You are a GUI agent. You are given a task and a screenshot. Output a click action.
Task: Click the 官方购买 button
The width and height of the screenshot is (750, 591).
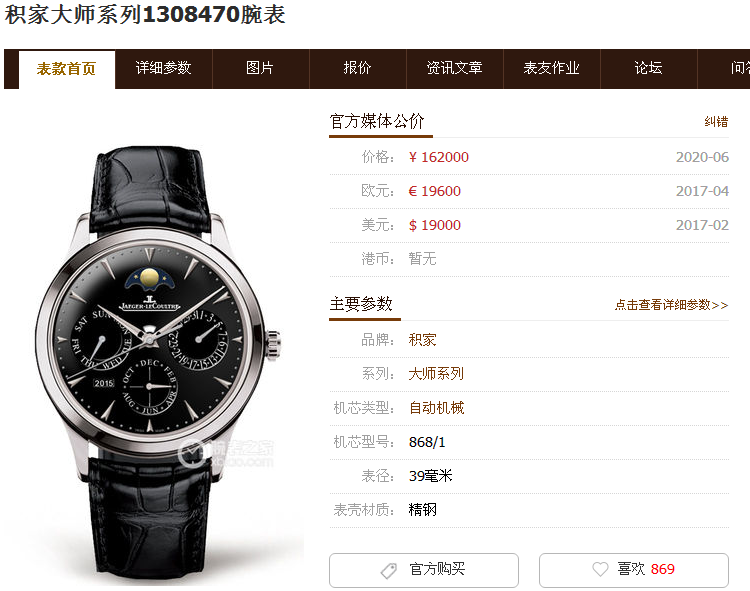pos(424,570)
